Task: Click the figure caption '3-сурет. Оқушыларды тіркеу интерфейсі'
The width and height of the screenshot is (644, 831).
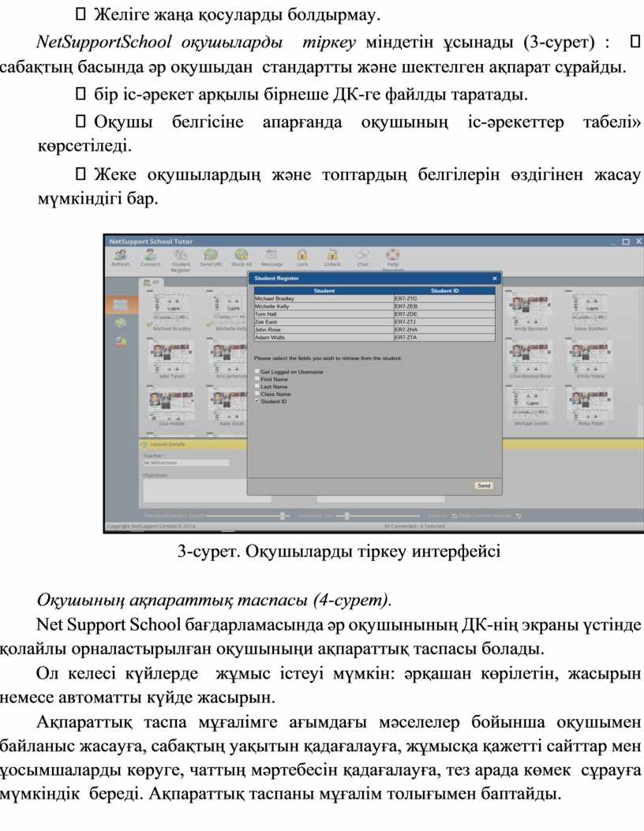Action: click(339, 552)
